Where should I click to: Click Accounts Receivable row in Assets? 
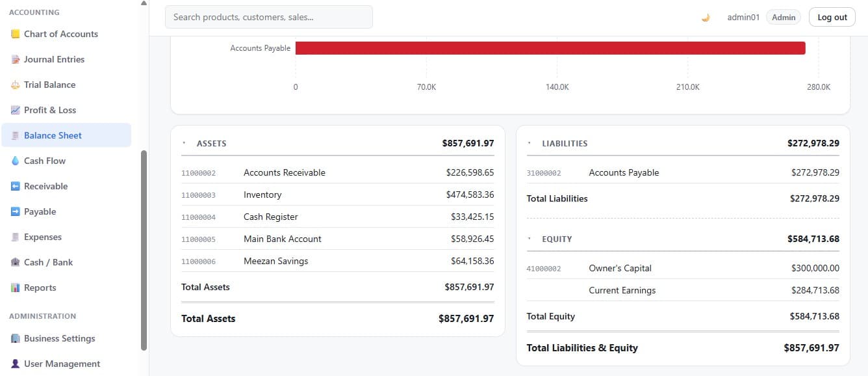(x=338, y=172)
